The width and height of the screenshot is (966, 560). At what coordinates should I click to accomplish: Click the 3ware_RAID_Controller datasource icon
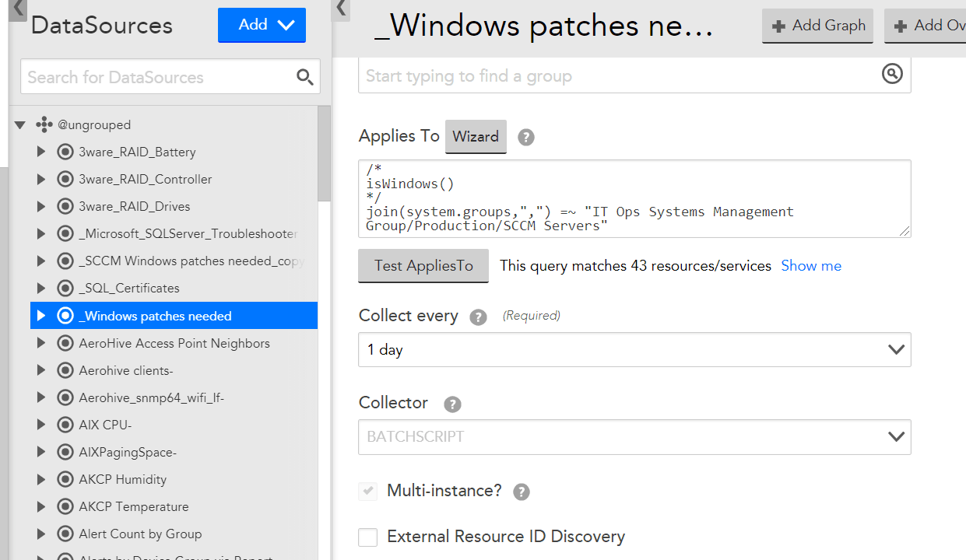point(65,179)
